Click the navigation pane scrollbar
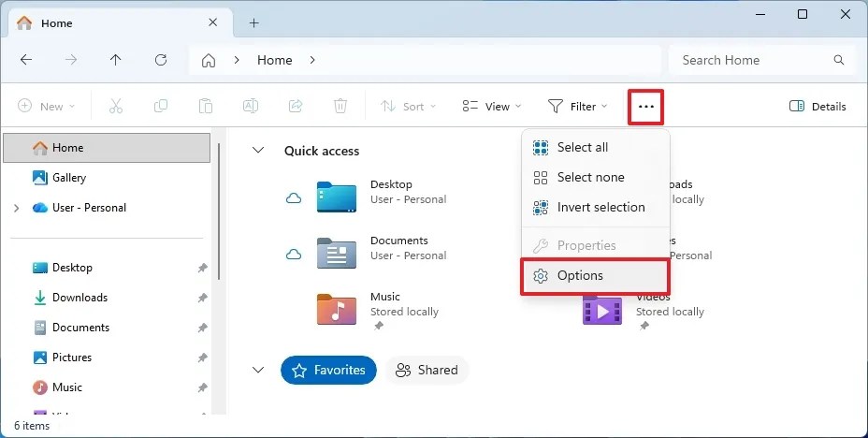This screenshot has width=868, height=438. (219, 211)
